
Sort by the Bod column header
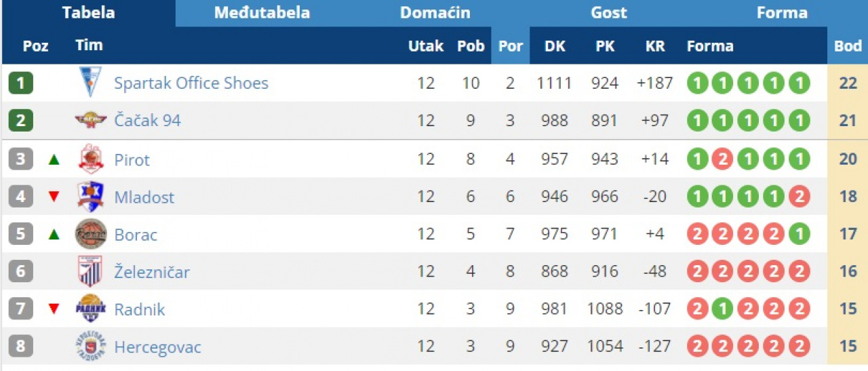coord(848,46)
